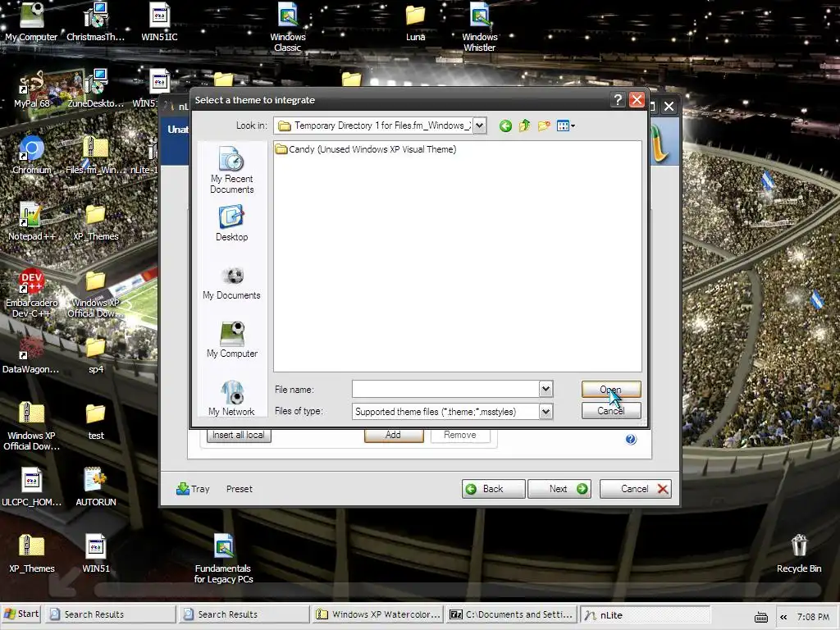Select My Network in the places bar
Image resolution: width=840 pixels, height=630 pixels.
click(231, 398)
